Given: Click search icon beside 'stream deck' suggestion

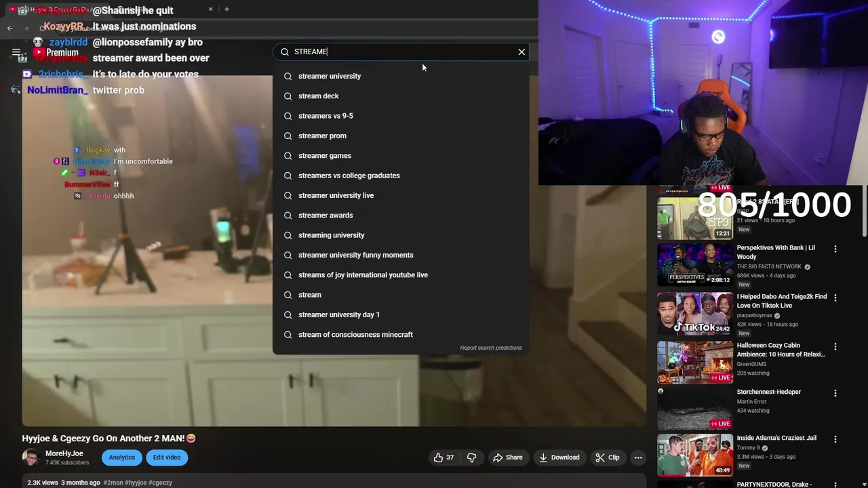Looking at the screenshot, I should coord(288,96).
